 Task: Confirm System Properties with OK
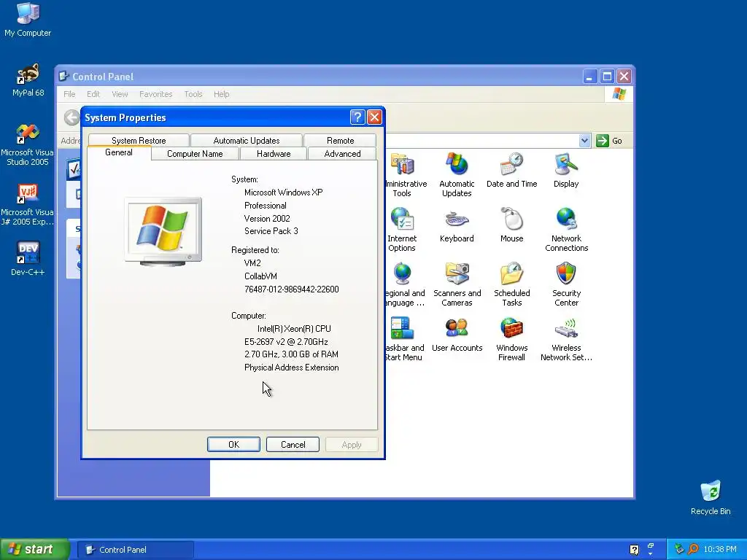(x=233, y=444)
